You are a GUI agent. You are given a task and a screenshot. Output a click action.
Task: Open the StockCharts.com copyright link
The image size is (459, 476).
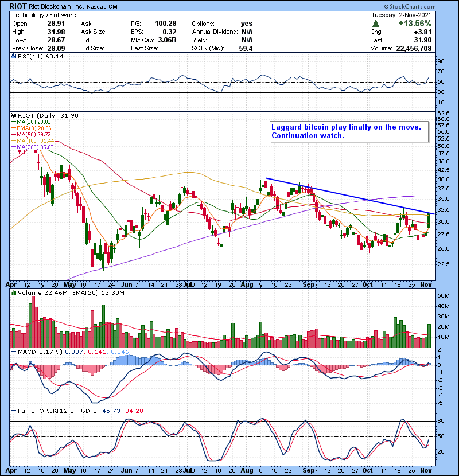point(410,6)
